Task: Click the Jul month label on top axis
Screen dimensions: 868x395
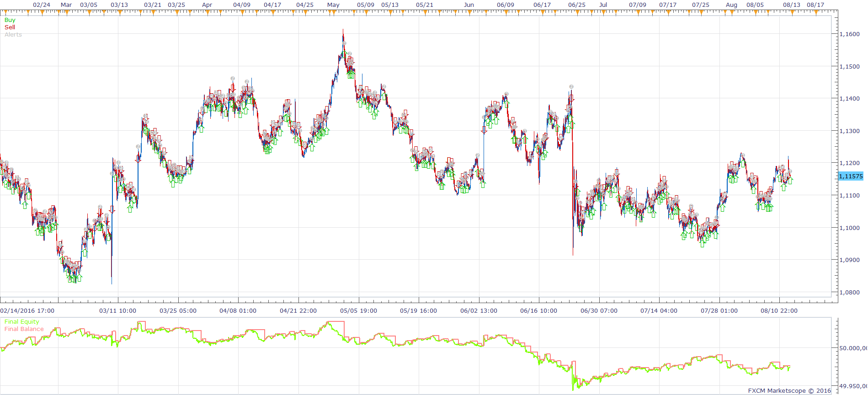Action: click(x=603, y=5)
